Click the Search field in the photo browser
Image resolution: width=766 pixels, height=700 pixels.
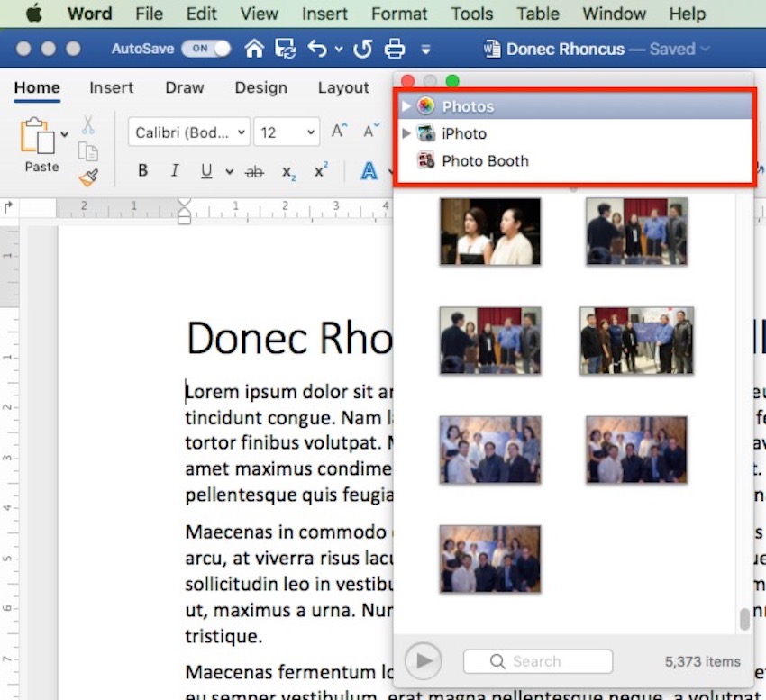coord(537,661)
